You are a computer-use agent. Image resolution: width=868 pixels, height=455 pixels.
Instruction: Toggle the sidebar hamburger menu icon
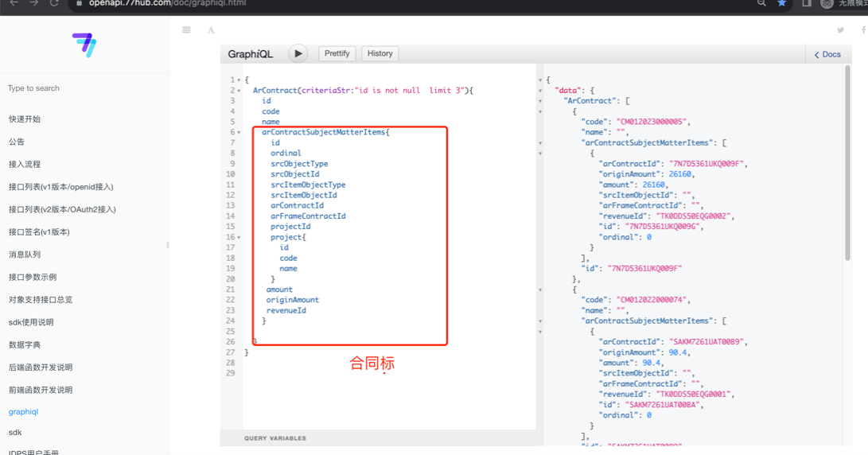pyautogui.click(x=186, y=30)
